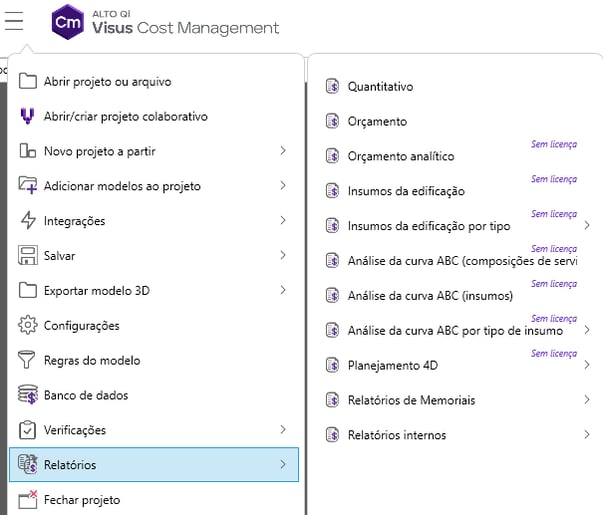Click the Sem licença label beside Planejamento 4D
603x515 pixels.
tap(553, 353)
